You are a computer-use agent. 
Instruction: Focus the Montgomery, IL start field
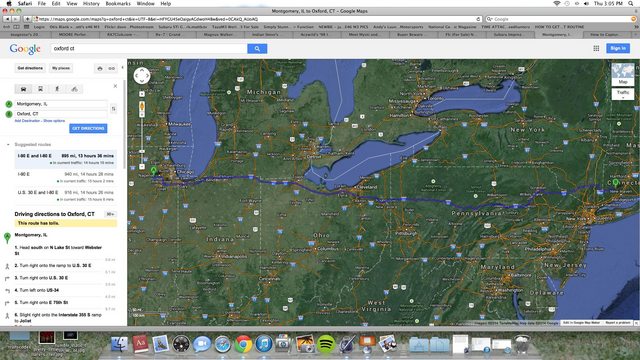61,104
